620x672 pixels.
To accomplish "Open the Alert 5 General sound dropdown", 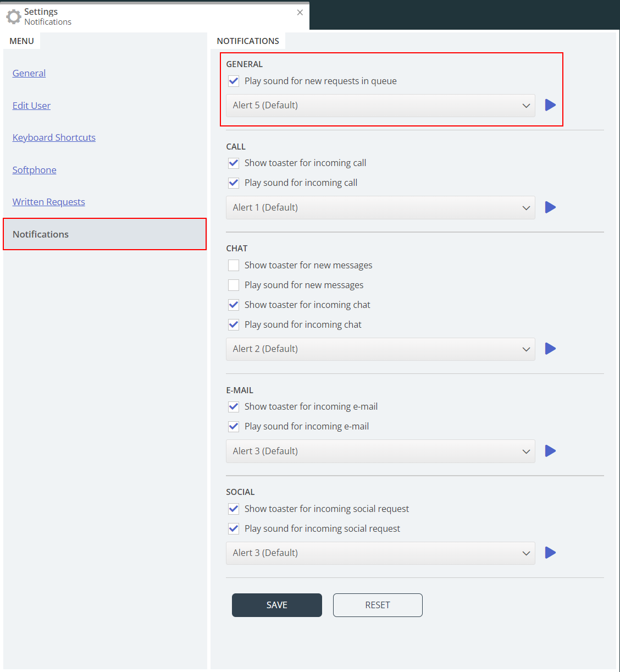I will [380, 106].
